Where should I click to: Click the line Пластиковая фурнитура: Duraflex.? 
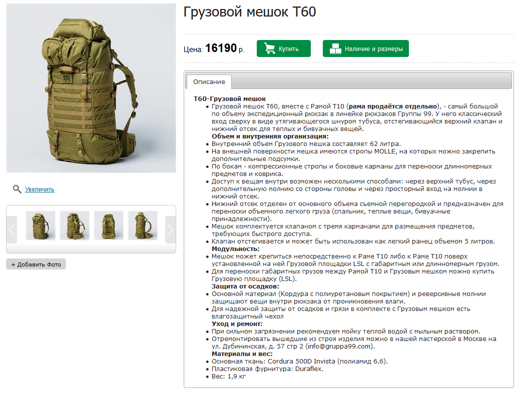[x=267, y=368]
